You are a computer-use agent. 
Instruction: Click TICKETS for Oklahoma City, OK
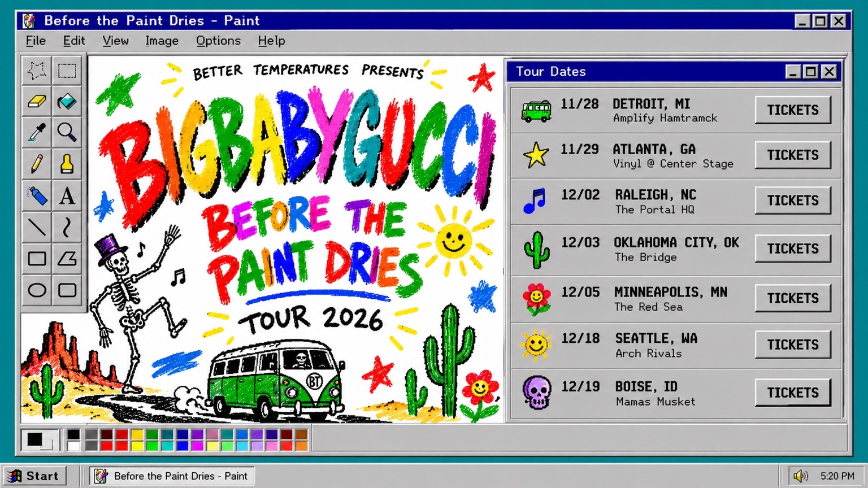tap(793, 249)
